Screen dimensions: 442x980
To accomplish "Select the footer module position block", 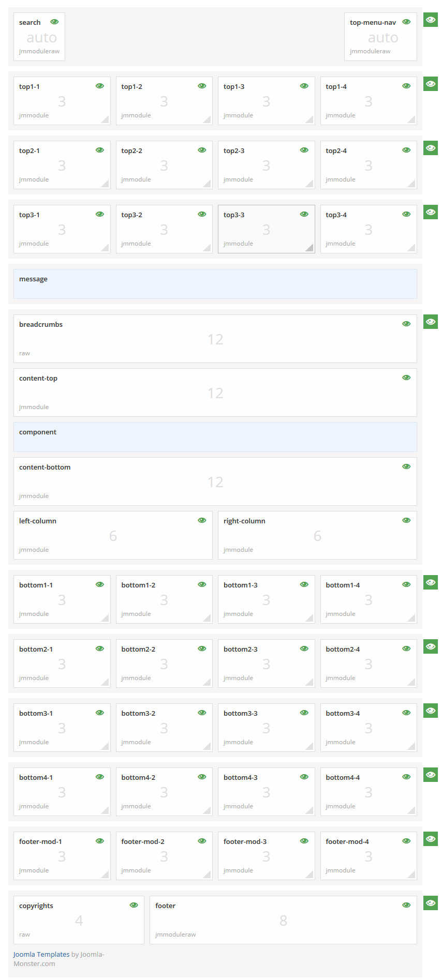I will pyautogui.click(x=283, y=920).
